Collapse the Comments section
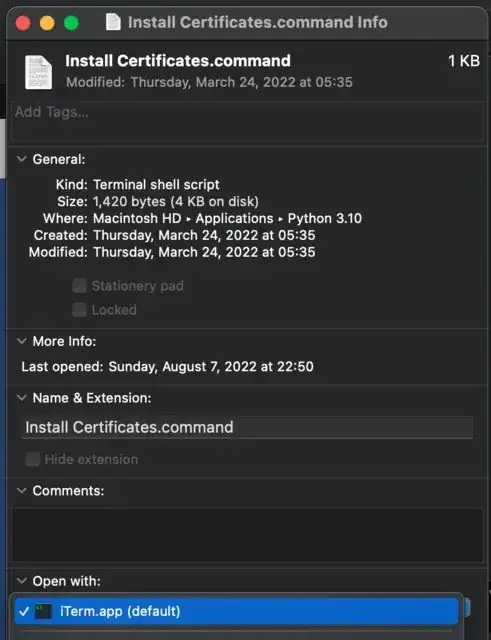Screen dimensions: 491x640 point(22,490)
